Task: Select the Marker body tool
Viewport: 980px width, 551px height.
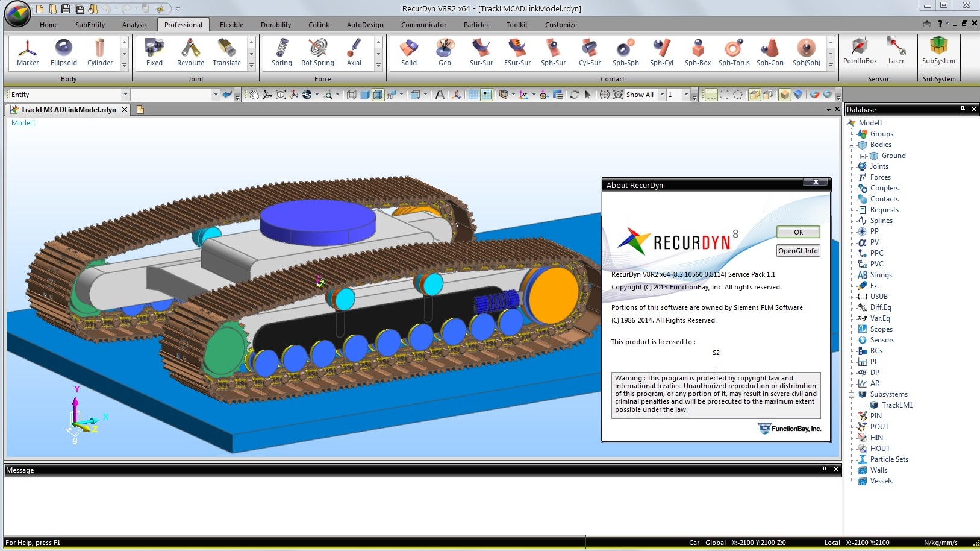Action: (x=28, y=52)
